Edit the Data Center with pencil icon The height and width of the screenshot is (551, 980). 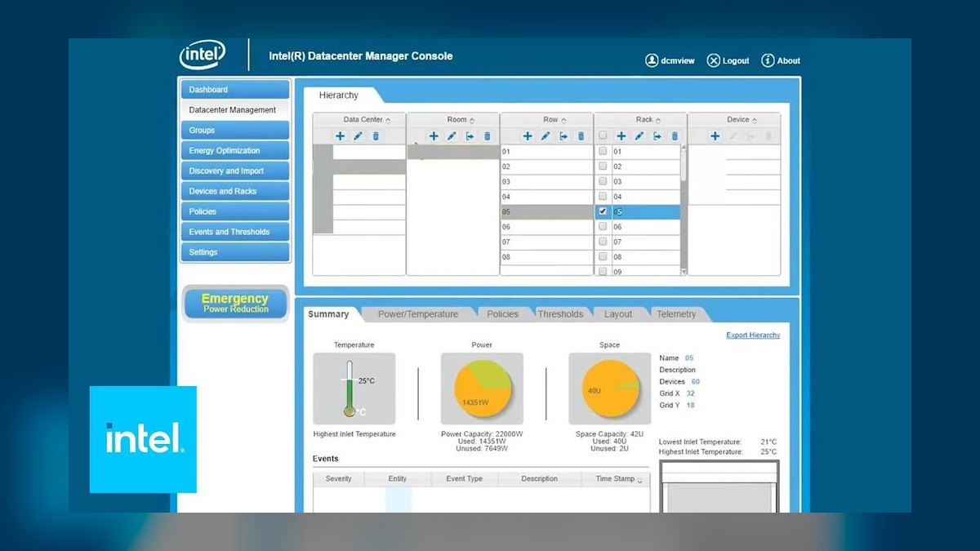[x=358, y=136]
